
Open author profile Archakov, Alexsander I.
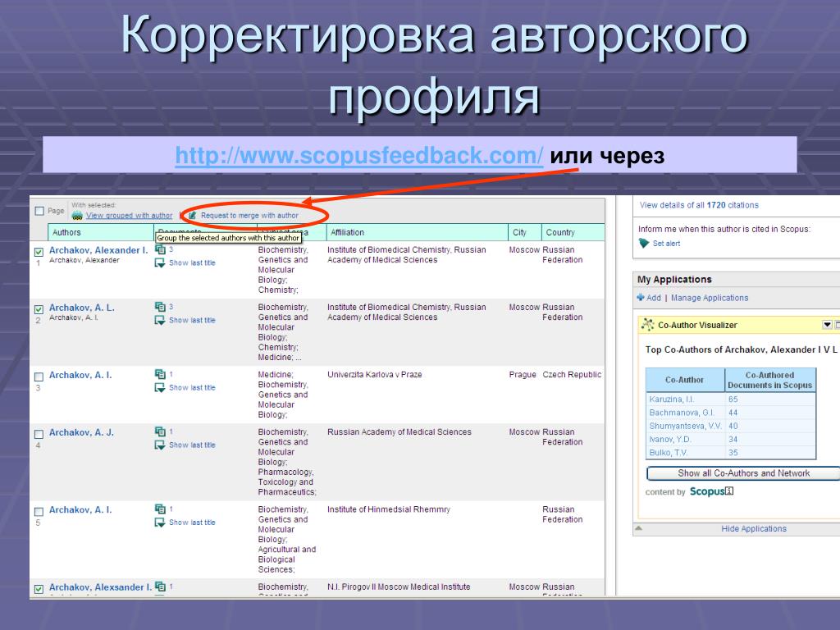[100, 587]
